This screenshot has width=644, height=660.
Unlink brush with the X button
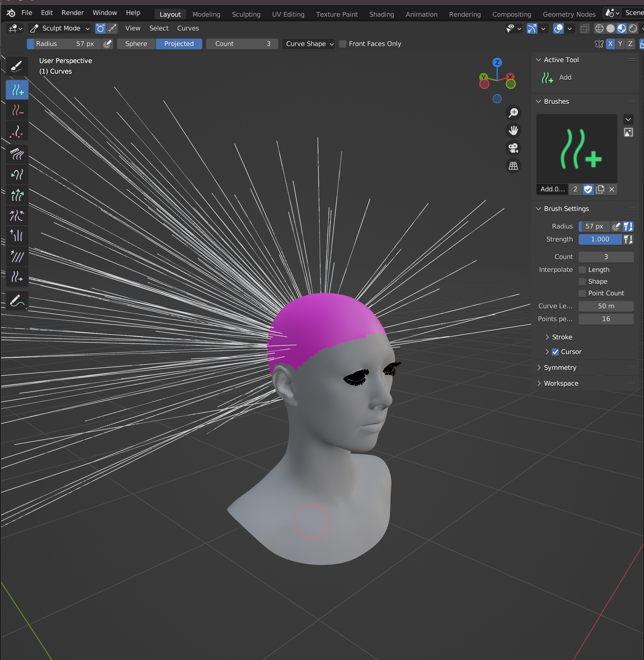coord(611,189)
